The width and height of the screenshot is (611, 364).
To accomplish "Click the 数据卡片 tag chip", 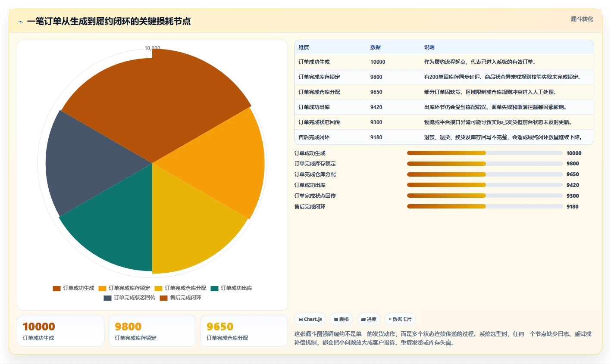I will [400, 319].
